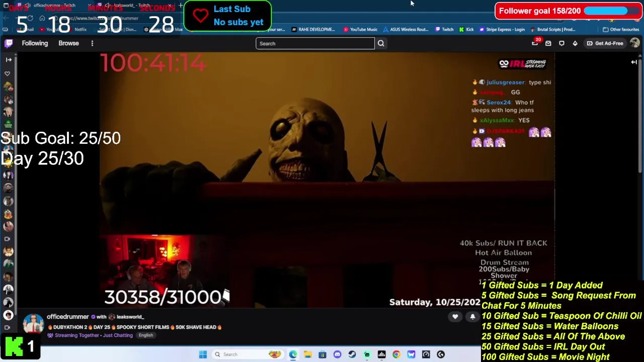Open the speedometer app in the taskbar
Viewport: 644px width, 362px height.
tap(426, 354)
